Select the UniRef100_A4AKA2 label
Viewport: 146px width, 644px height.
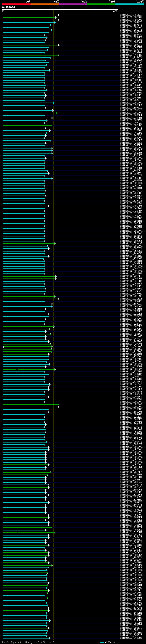point(131,55)
